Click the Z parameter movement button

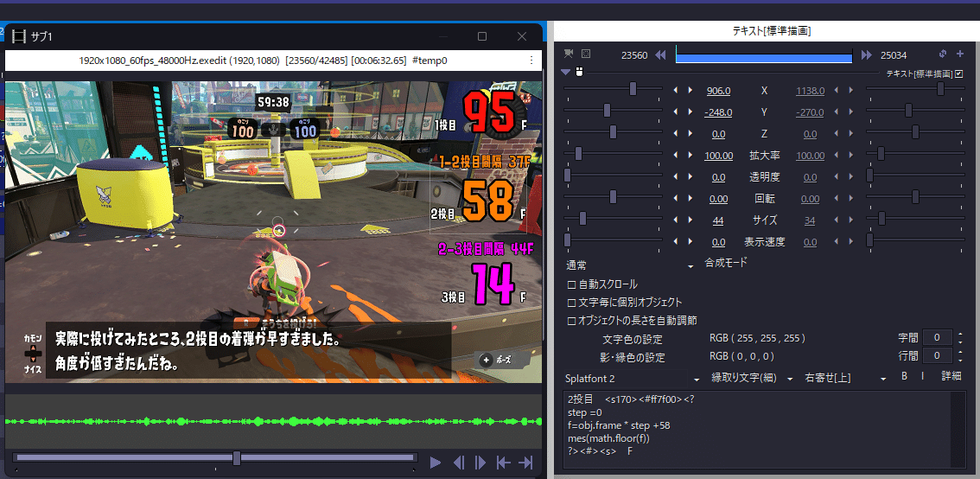764,134
